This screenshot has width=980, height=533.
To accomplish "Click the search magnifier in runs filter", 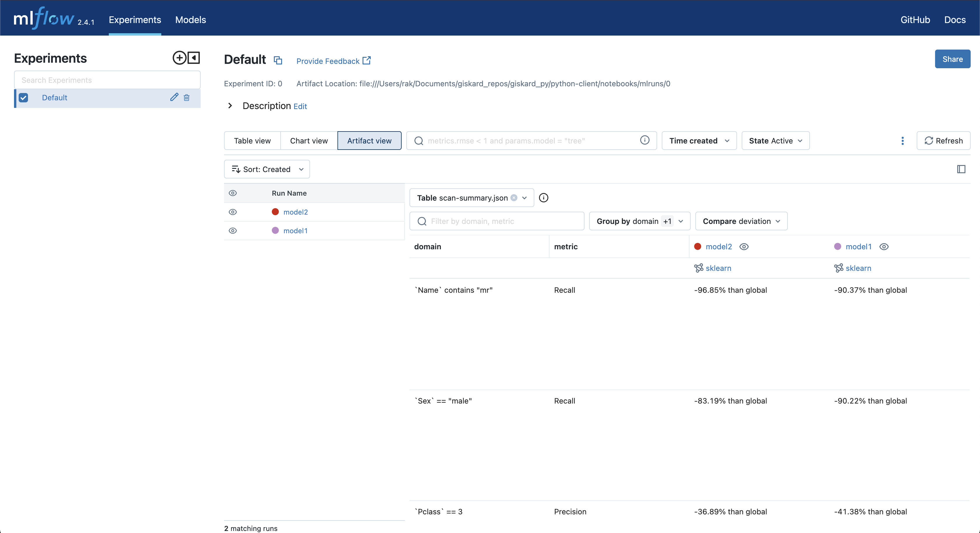I will pyautogui.click(x=419, y=141).
